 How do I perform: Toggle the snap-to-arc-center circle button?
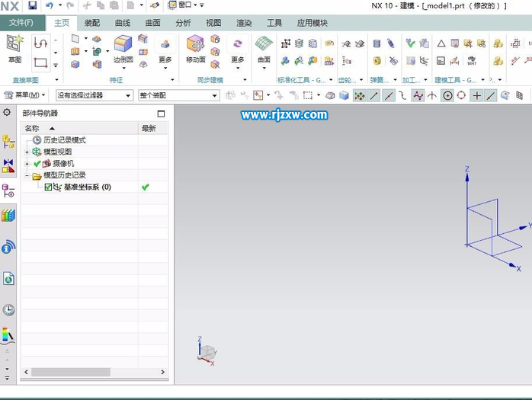[447, 95]
